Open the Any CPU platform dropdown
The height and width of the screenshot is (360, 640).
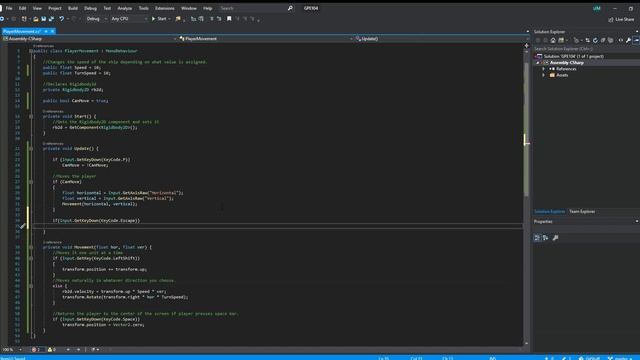129,19
